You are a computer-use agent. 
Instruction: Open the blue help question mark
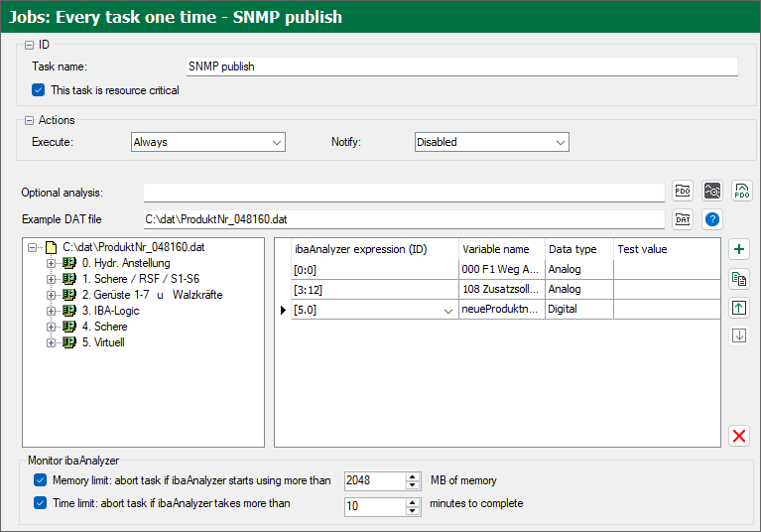point(712,219)
